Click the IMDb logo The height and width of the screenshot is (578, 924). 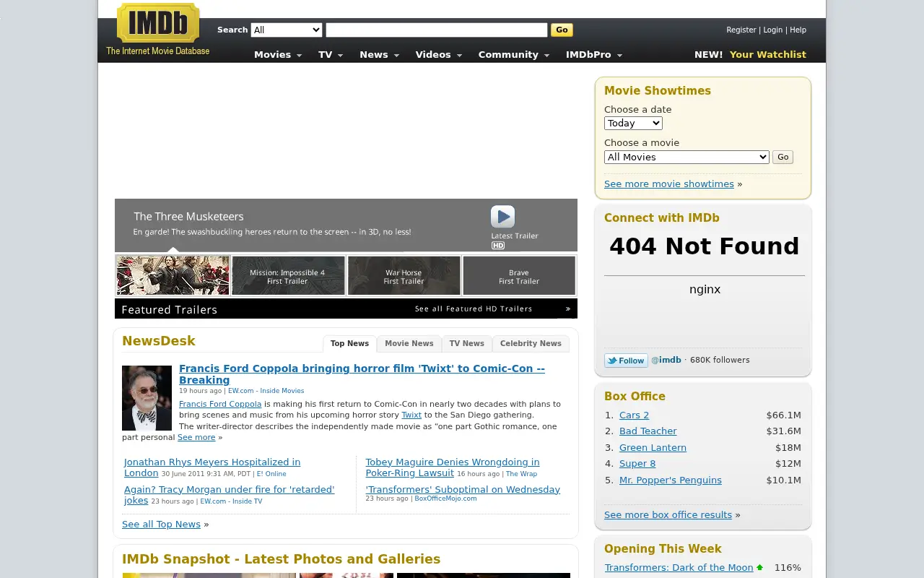[x=158, y=23]
